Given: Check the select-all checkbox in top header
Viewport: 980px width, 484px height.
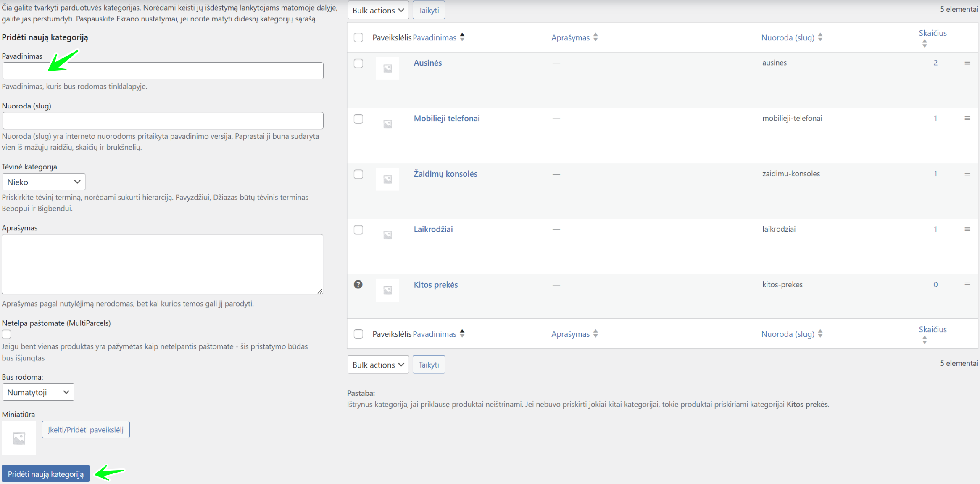Looking at the screenshot, I should click(358, 37).
